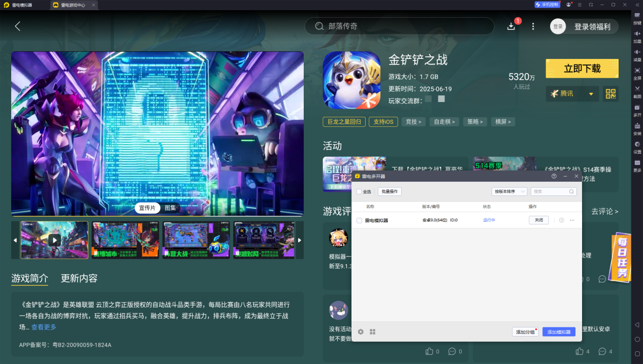Screen dimensions: 643x364
Task: Play the first video thumbnail
Action: 54,240
